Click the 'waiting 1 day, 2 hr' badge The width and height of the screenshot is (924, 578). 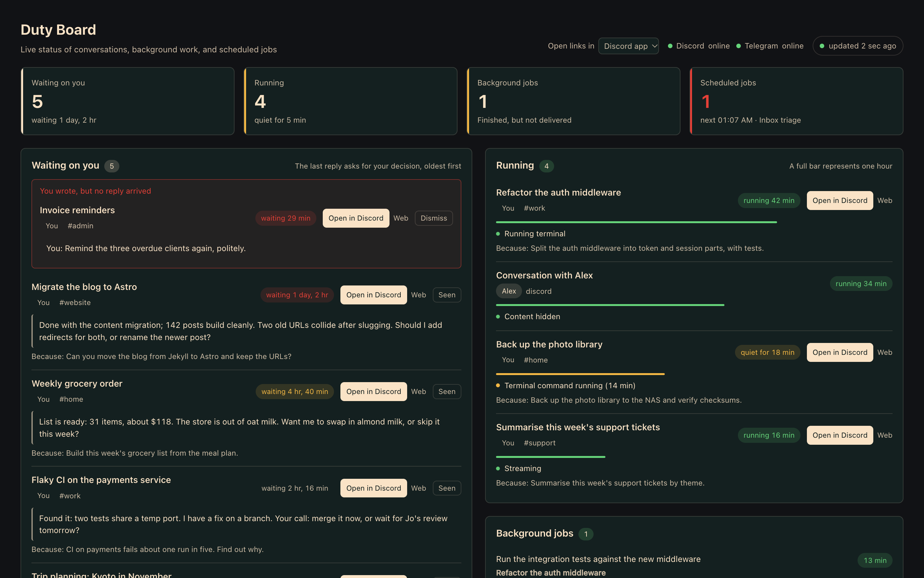click(x=297, y=295)
